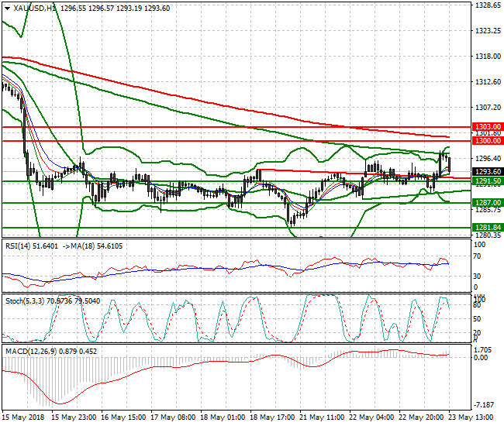Click the 21 May 11:00 time axis label
504x426 pixels.
[x=322, y=417]
